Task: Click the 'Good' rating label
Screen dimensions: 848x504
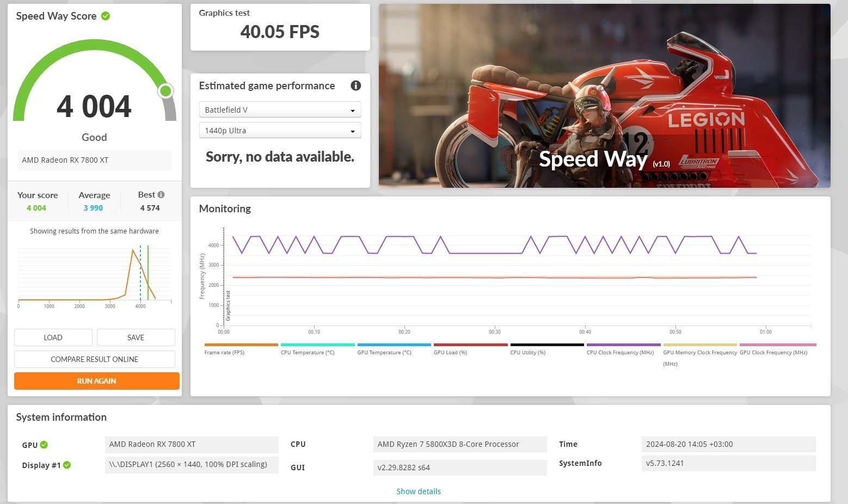Action: [94, 138]
